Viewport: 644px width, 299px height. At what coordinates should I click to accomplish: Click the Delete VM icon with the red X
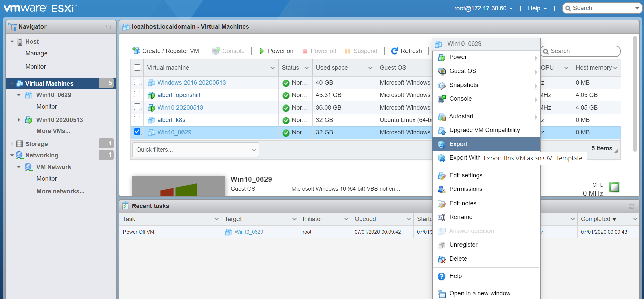(x=441, y=259)
